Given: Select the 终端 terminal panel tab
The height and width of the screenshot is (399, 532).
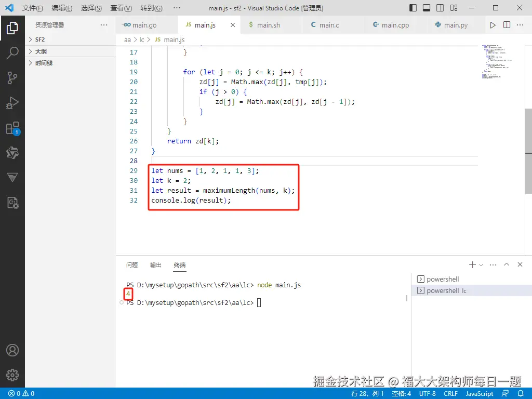Looking at the screenshot, I should click(179, 264).
